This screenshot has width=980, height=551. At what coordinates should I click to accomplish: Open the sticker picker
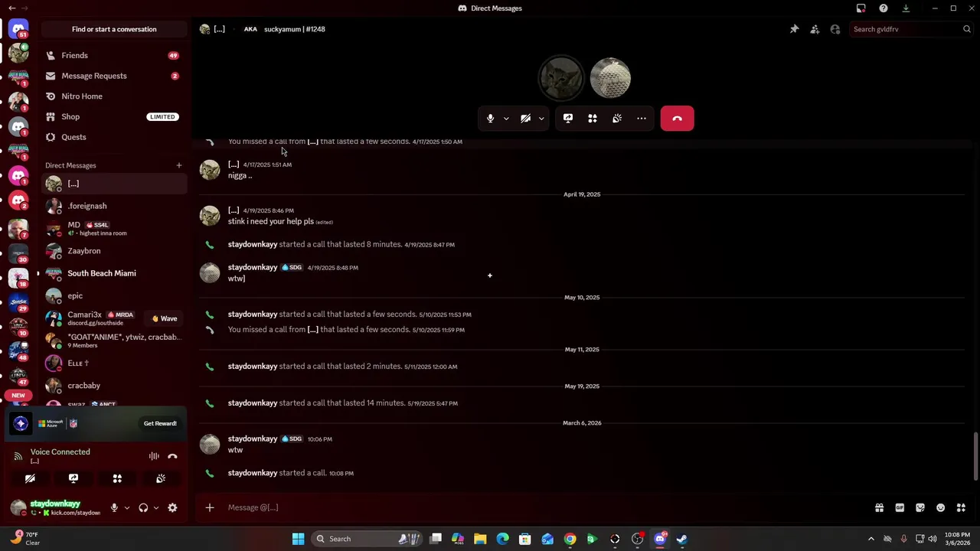pyautogui.click(x=920, y=507)
